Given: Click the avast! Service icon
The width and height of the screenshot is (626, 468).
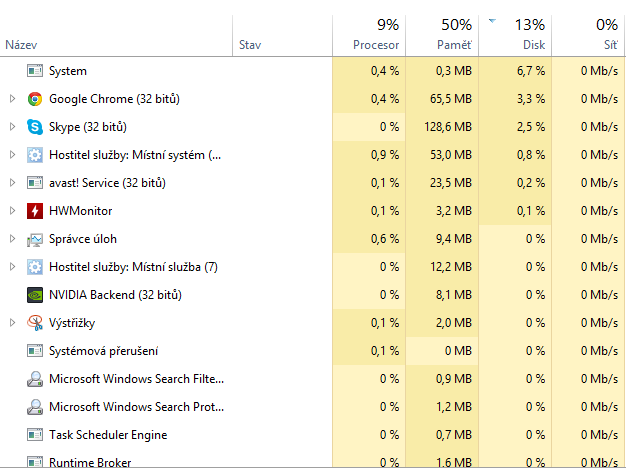Looking at the screenshot, I should (35, 183).
